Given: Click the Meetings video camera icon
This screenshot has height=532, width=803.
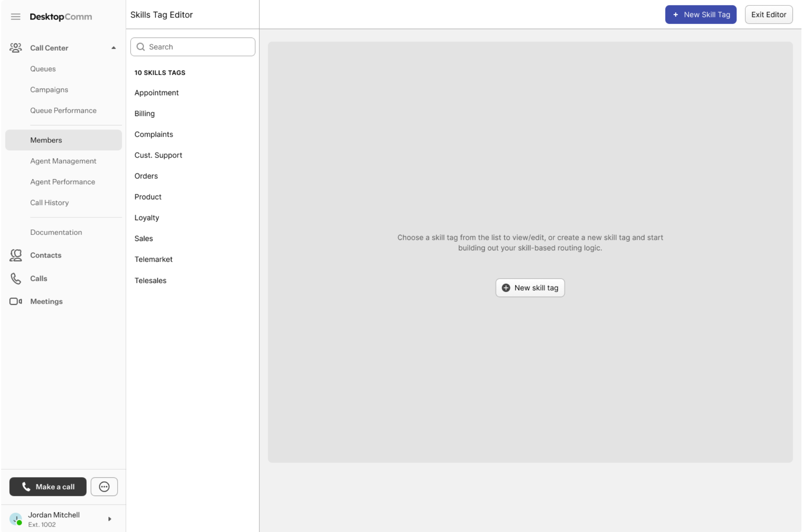Looking at the screenshot, I should point(15,301).
